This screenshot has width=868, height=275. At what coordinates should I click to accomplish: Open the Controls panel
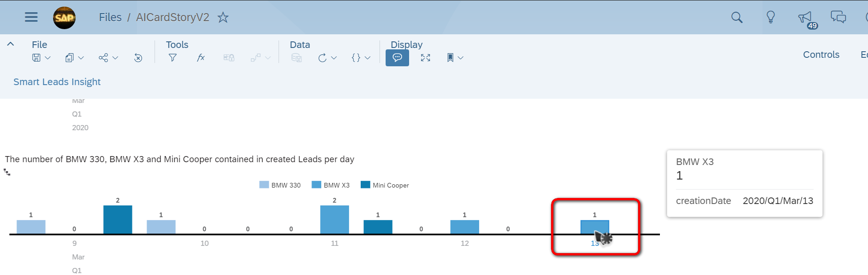(821, 55)
